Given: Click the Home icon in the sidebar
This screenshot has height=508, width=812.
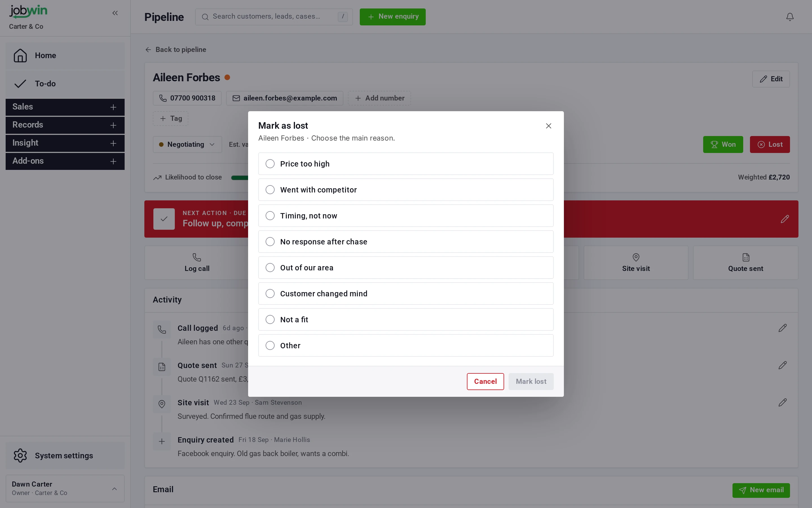Looking at the screenshot, I should 20,55.
